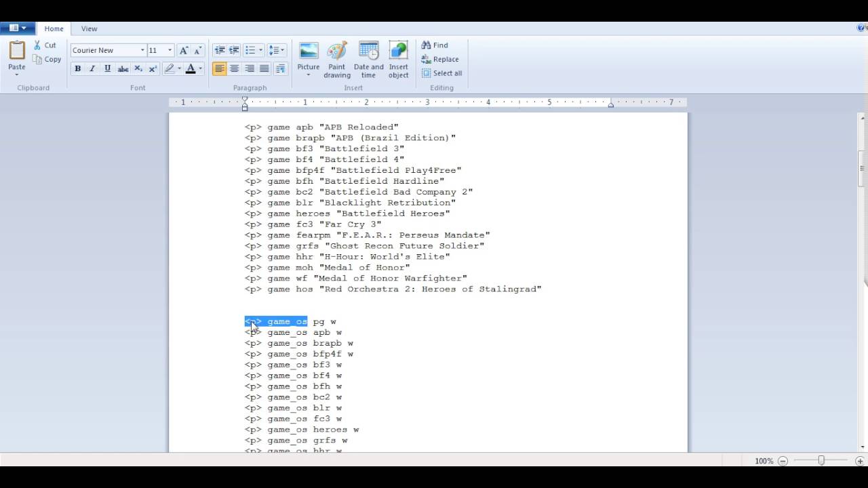
Task: Apply the text highlight color
Action: pos(169,68)
